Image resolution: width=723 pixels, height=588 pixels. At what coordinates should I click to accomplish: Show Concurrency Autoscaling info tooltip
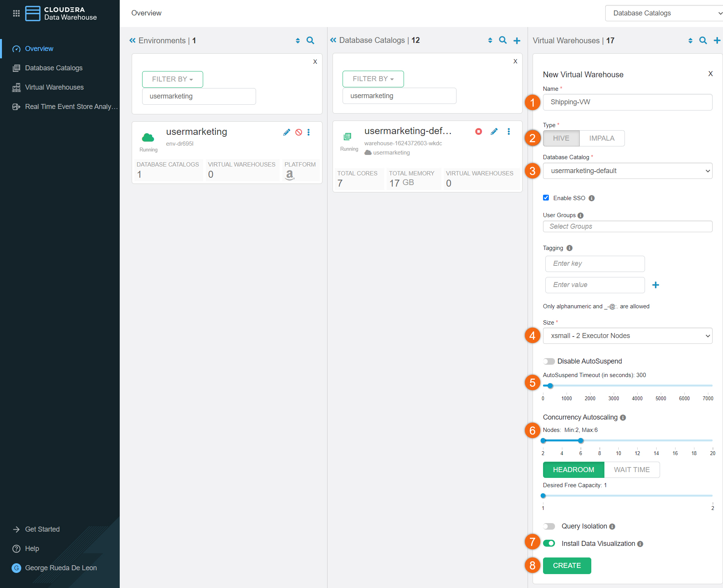click(623, 418)
